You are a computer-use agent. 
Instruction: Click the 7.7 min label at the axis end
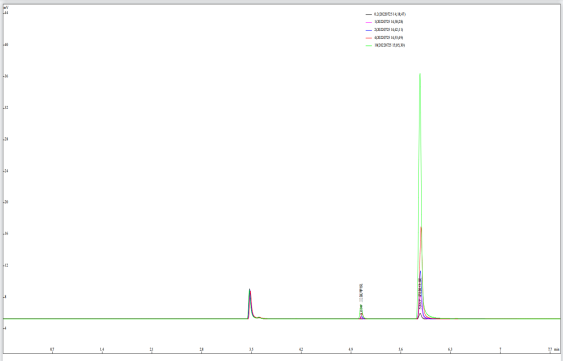click(x=553, y=349)
